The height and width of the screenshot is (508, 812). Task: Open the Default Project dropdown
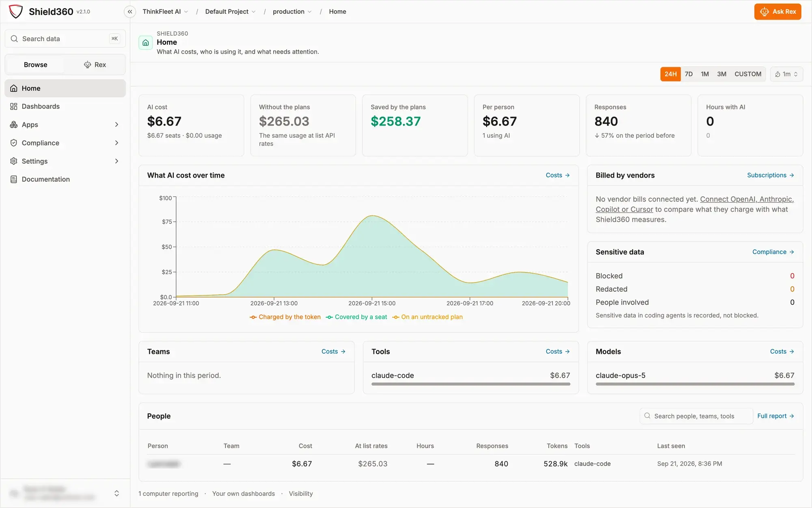pos(230,11)
